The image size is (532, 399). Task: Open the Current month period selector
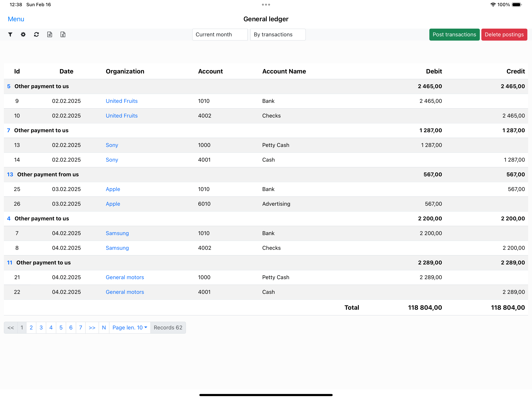point(220,35)
